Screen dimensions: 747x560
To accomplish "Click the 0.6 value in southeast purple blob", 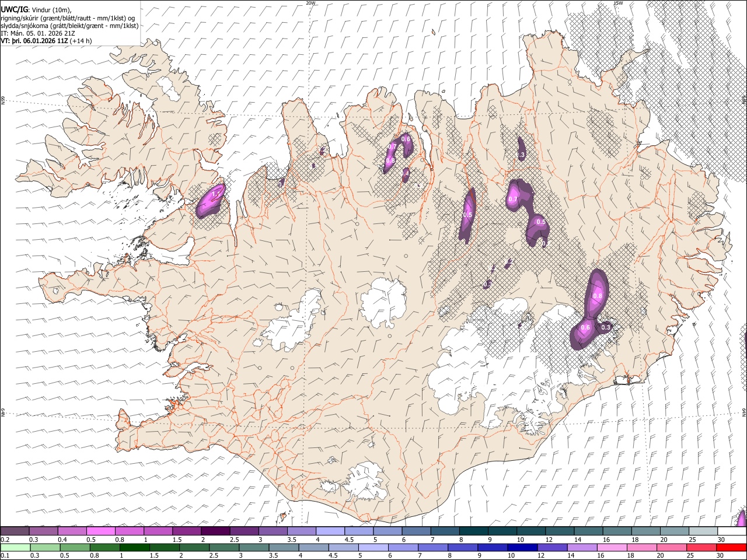I will (x=585, y=328).
